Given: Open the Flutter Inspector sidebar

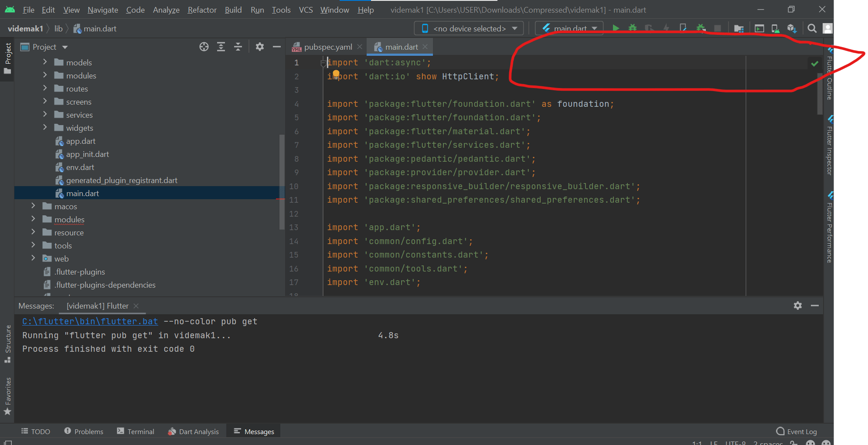Looking at the screenshot, I should pos(830,144).
